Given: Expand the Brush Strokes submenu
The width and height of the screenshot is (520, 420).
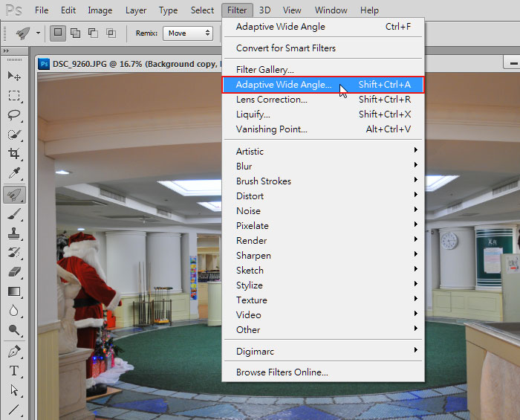Looking at the screenshot, I should (322, 181).
